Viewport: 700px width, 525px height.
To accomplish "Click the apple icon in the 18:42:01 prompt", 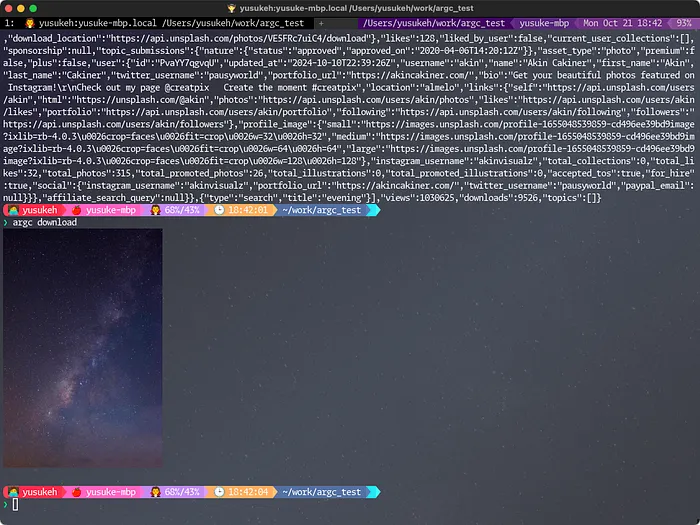I will [76, 210].
